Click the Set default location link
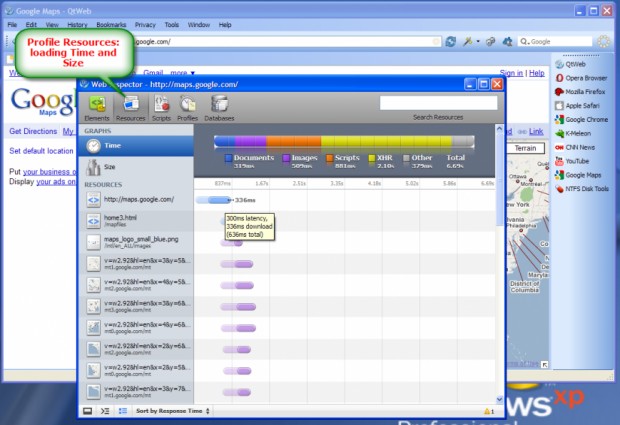 (x=41, y=151)
